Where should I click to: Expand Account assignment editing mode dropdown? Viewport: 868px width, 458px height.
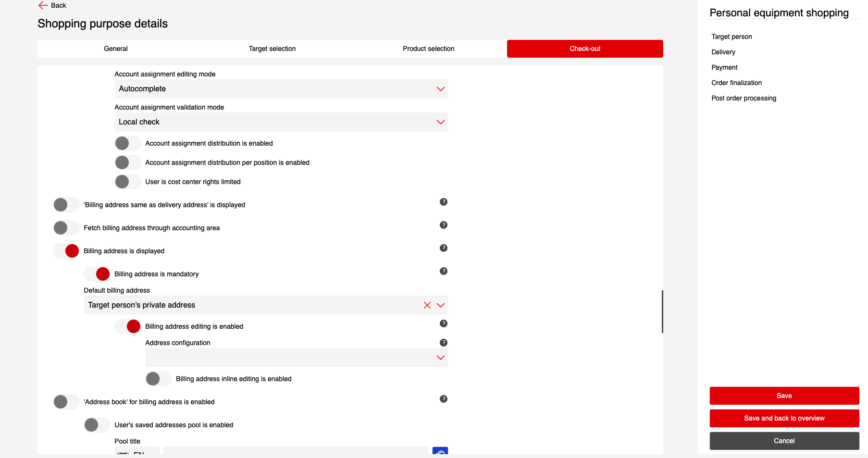[440, 89]
